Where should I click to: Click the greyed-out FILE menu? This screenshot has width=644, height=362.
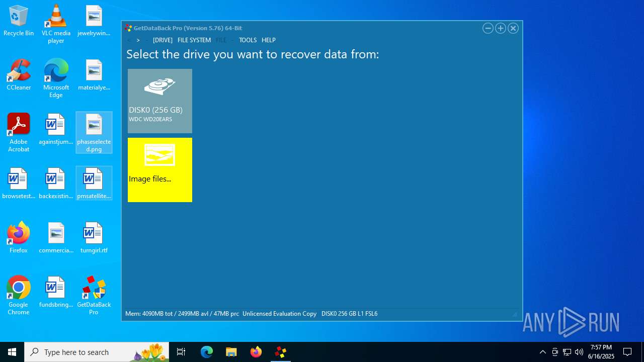point(221,40)
